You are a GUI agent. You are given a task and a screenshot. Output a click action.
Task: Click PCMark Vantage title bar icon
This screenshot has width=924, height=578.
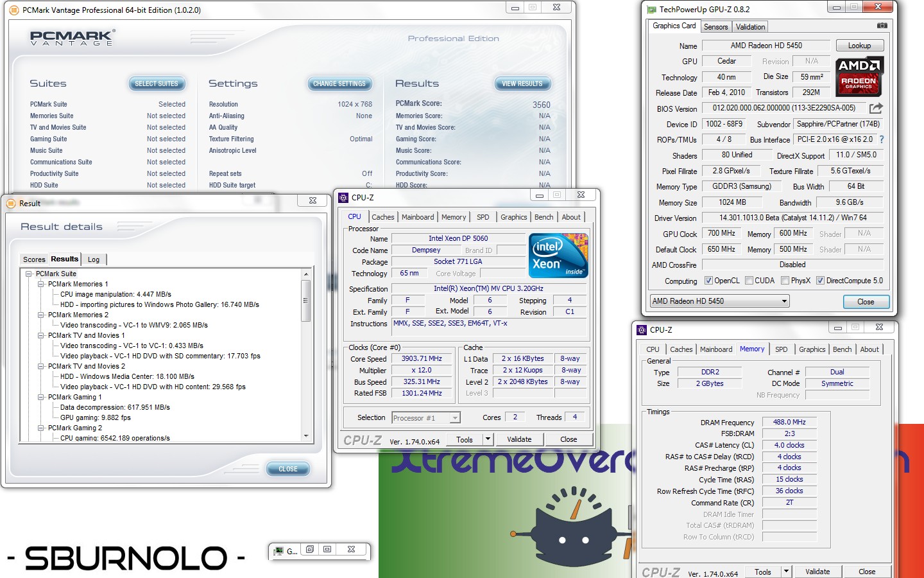pos(13,10)
